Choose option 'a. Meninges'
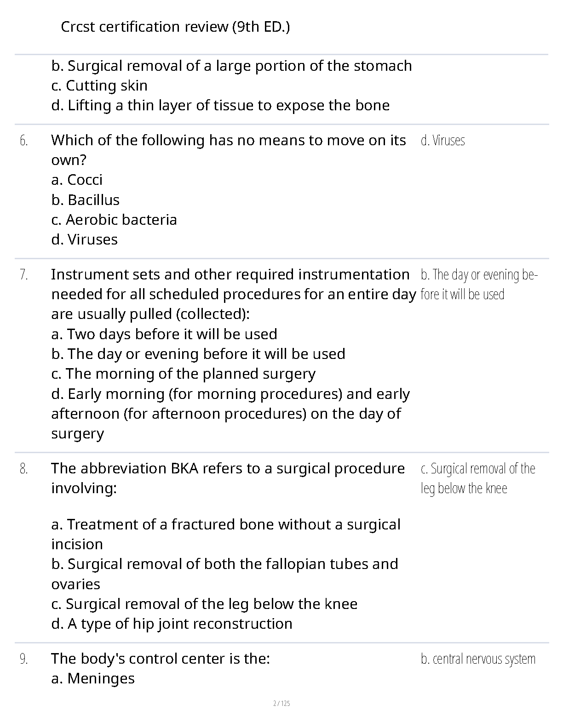 [93, 678]
